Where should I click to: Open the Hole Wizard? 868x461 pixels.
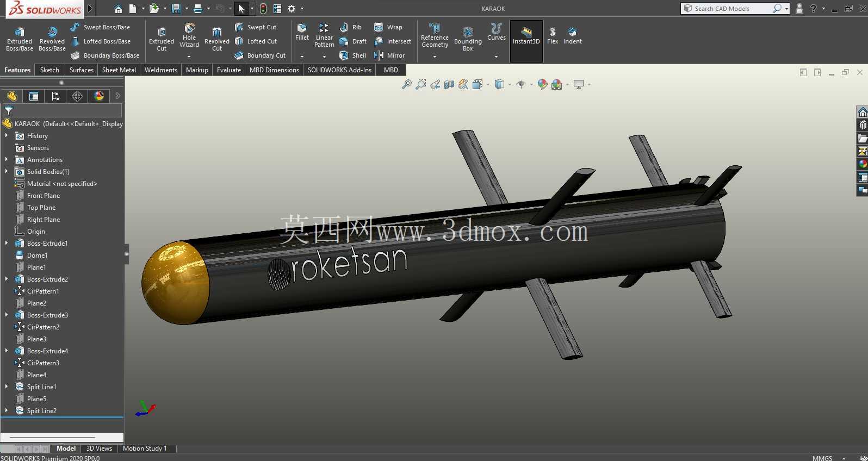coord(189,36)
